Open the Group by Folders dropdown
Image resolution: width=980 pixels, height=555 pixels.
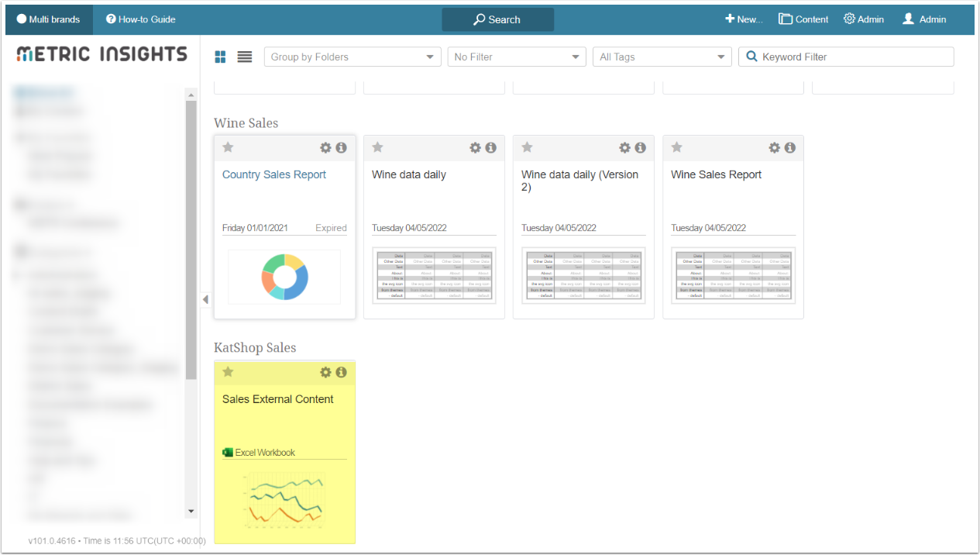pos(352,57)
